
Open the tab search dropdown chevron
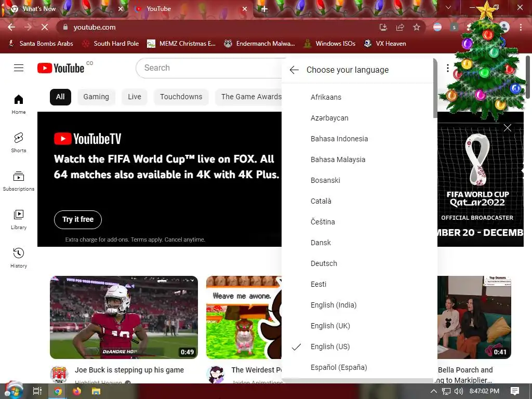[448, 7]
